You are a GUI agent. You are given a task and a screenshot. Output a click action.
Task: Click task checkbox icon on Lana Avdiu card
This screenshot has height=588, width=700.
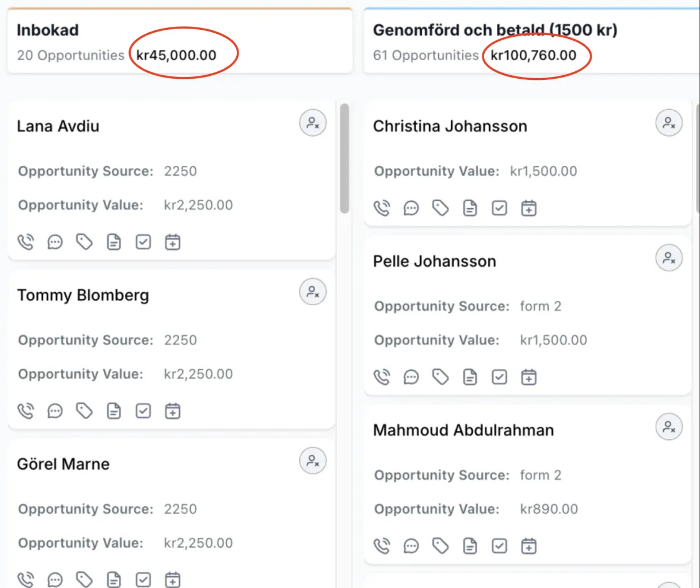point(143,242)
